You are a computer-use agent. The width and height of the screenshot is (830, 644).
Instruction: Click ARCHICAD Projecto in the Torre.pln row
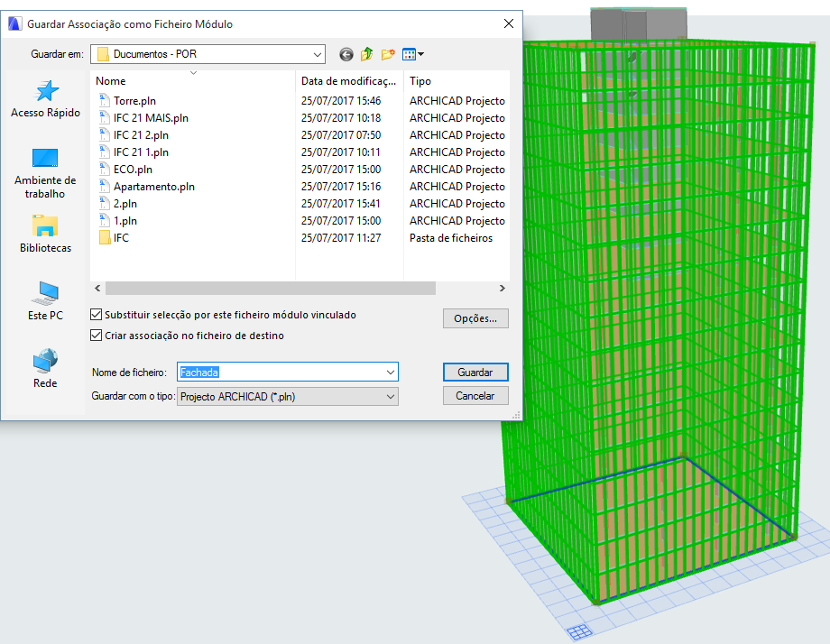click(457, 100)
